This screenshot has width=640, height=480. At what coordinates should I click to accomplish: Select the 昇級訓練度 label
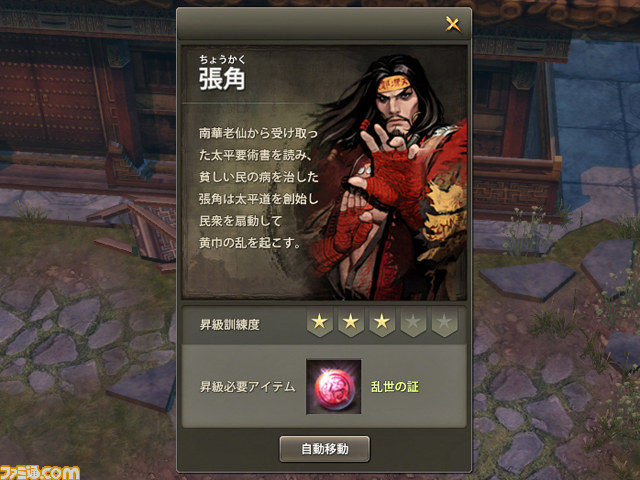[230, 325]
